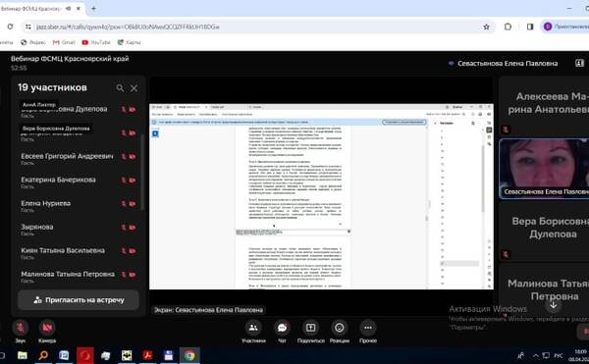Image resolution: width=589 pixels, height=364 pixels.
Task: Open a new browser tab
Action: [93, 8]
